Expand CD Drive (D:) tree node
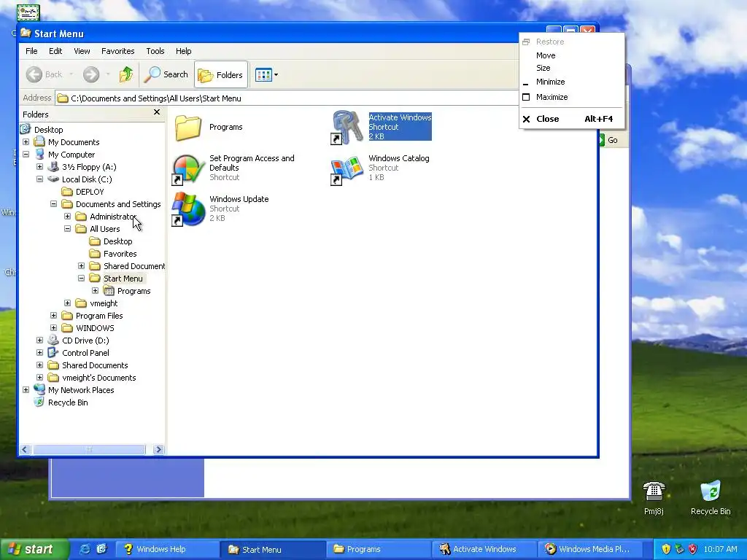The width and height of the screenshot is (747, 560). [x=39, y=340]
